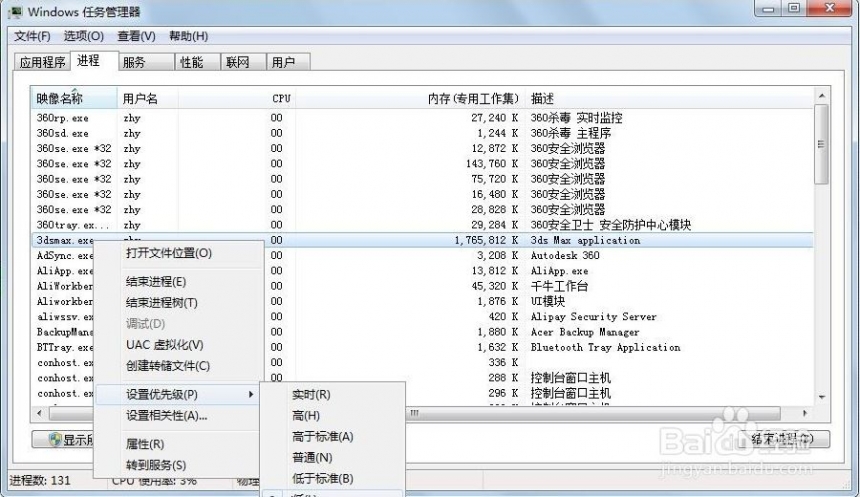The image size is (860, 497).
Task: Click the shield icon on 显示 button
Action: coord(55,440)
